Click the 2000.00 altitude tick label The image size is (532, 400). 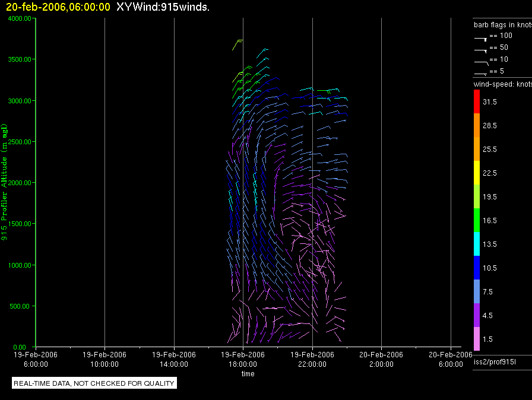pos(20,183)
